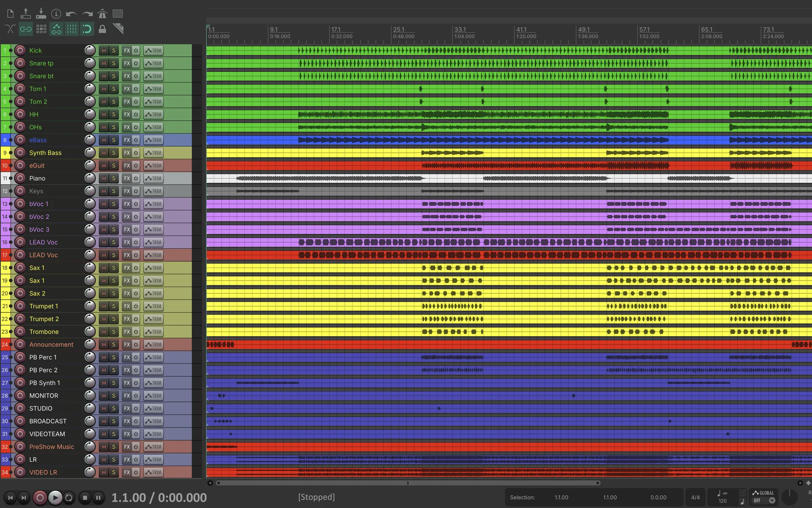Solo the bVoc 2 track

tap(113, 217)
